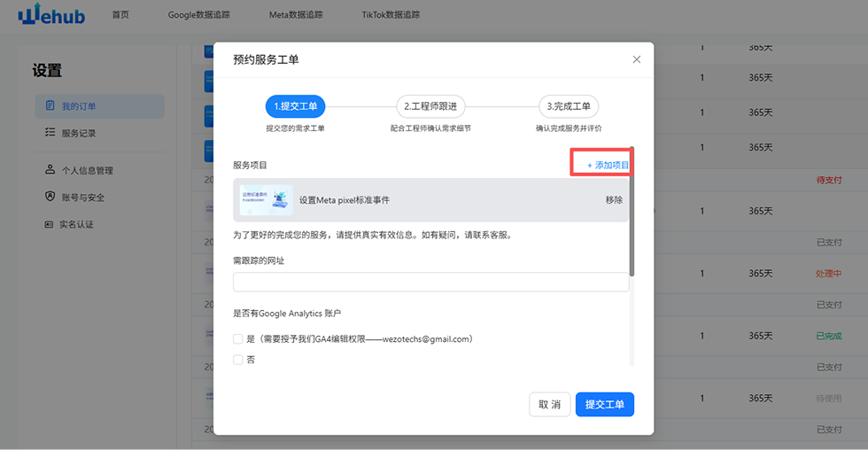Click the Meta pixel service thumbnail
This screenshot has width=868, height=450.
click(266, 200)
